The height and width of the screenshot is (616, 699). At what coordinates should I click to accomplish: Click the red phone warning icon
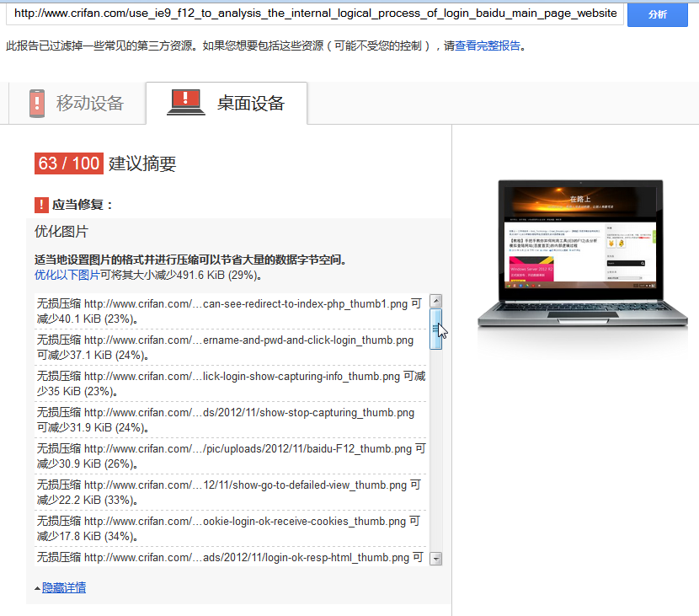[x=37, y=104]
